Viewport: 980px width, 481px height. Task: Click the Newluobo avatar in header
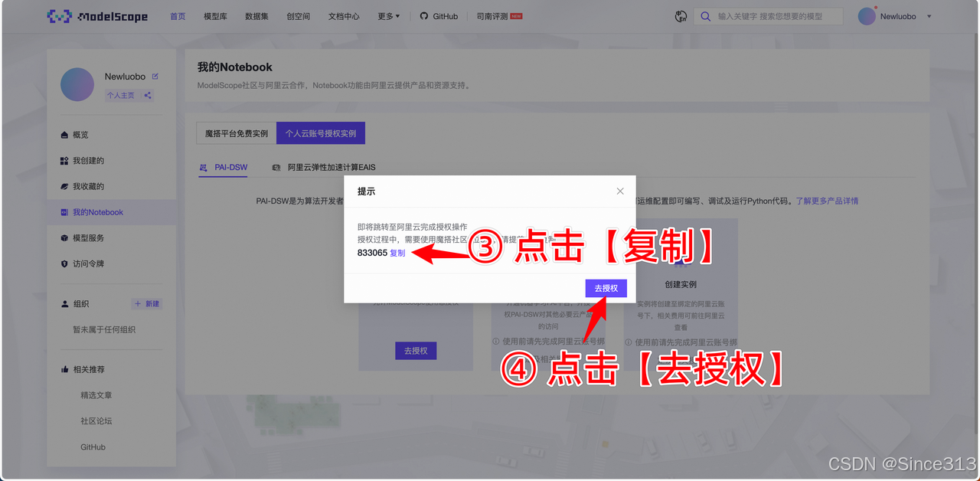[x=867, y=16]
